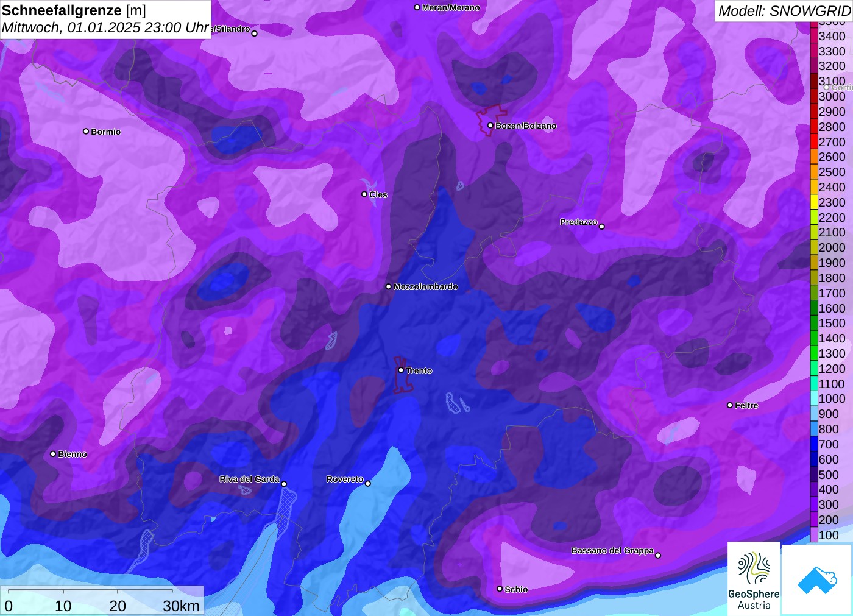
Task: Click the 500 legend value
Action: point(829,475)
